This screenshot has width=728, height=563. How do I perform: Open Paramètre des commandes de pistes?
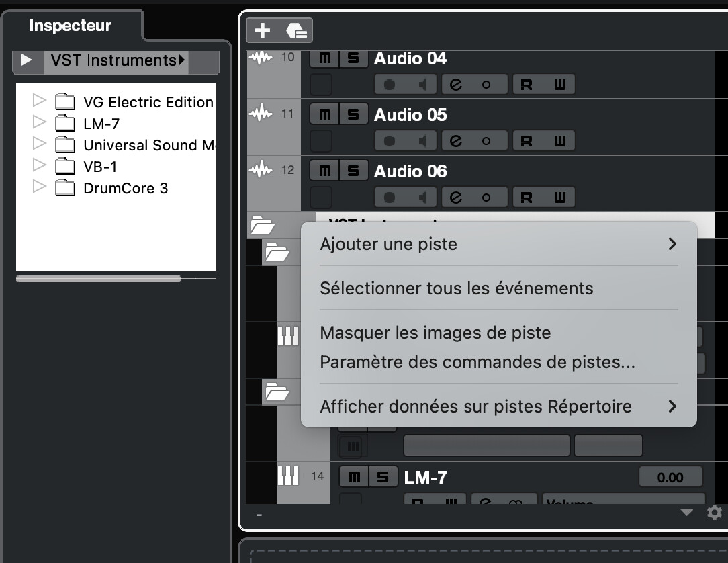coord(477,362)
